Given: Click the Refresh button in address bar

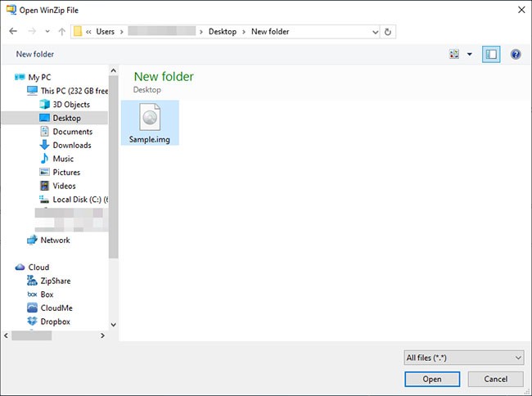Looking at the screenshot, I should [388, 32].
